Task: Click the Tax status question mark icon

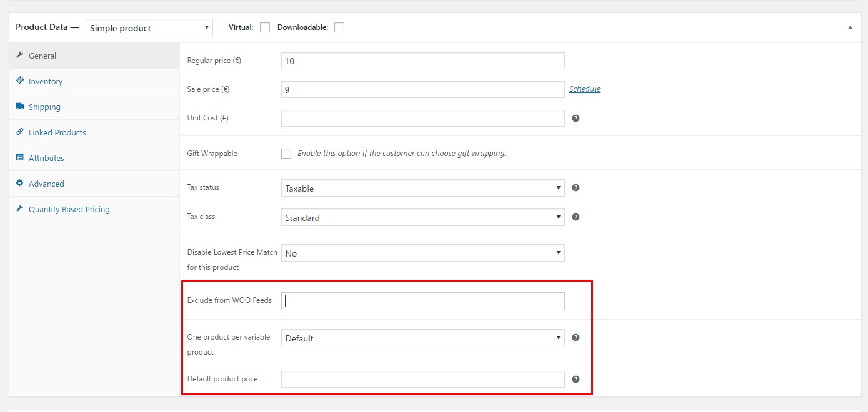Action: (576, 187)
